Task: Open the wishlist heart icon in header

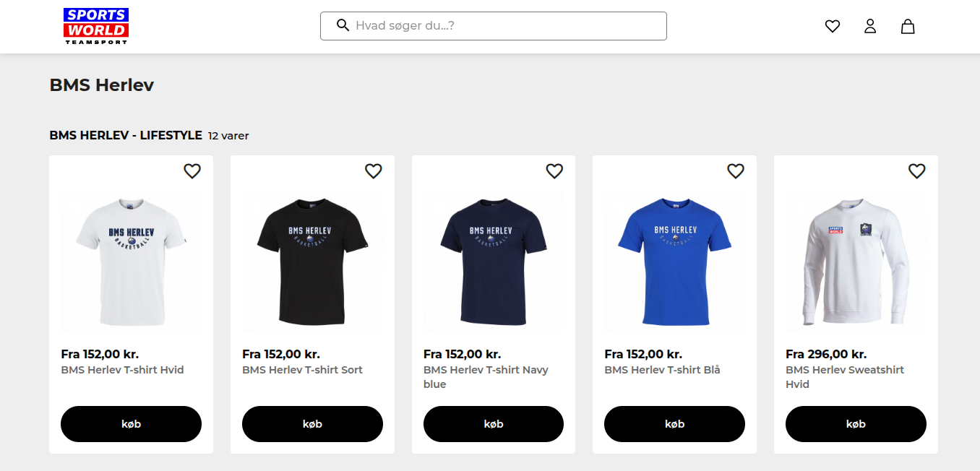Action: point(833,26)
